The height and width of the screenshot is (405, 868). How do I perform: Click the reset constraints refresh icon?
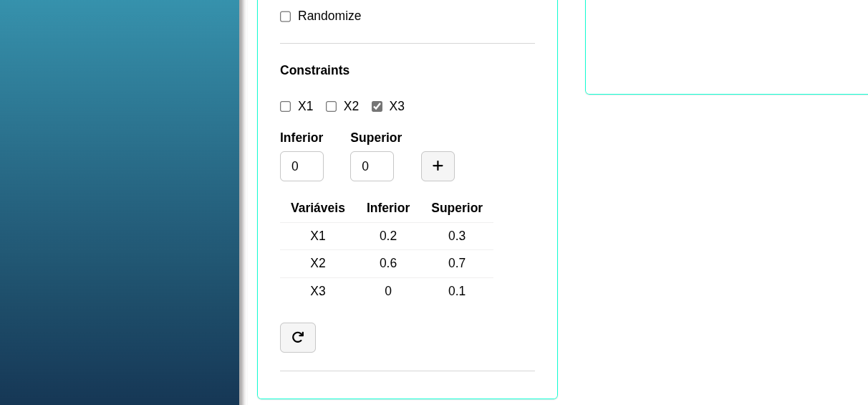[298, 338]
